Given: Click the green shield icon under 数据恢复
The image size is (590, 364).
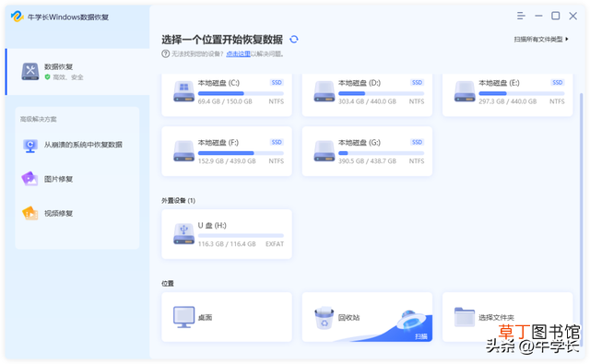Looking at the screenshot, I should click(47, 77).
